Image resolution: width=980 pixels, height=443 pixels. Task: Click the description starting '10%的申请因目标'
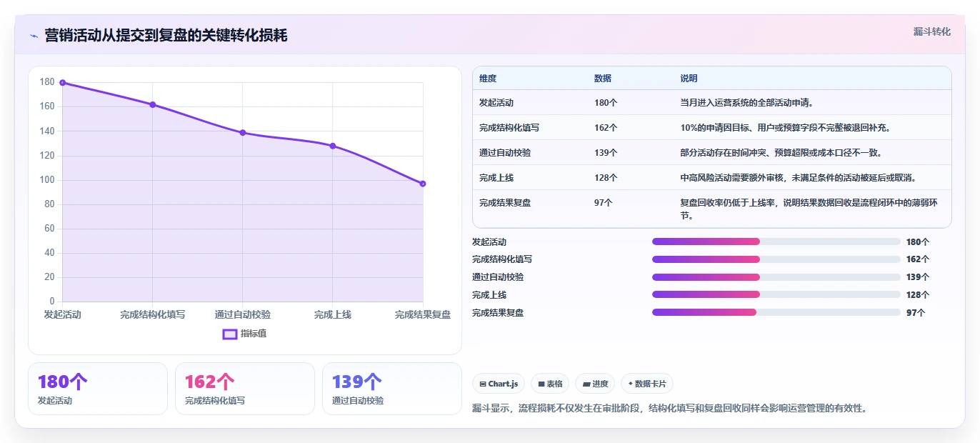pos(785,128)
